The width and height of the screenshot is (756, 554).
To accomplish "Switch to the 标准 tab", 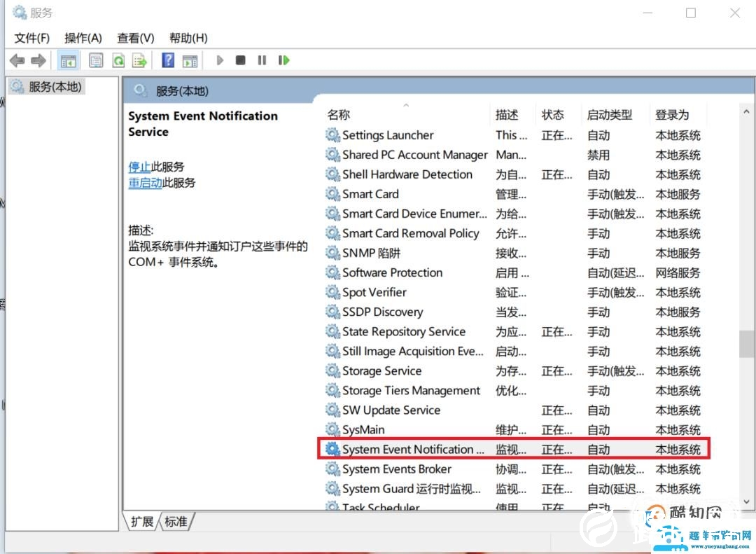I will [176, 521].
